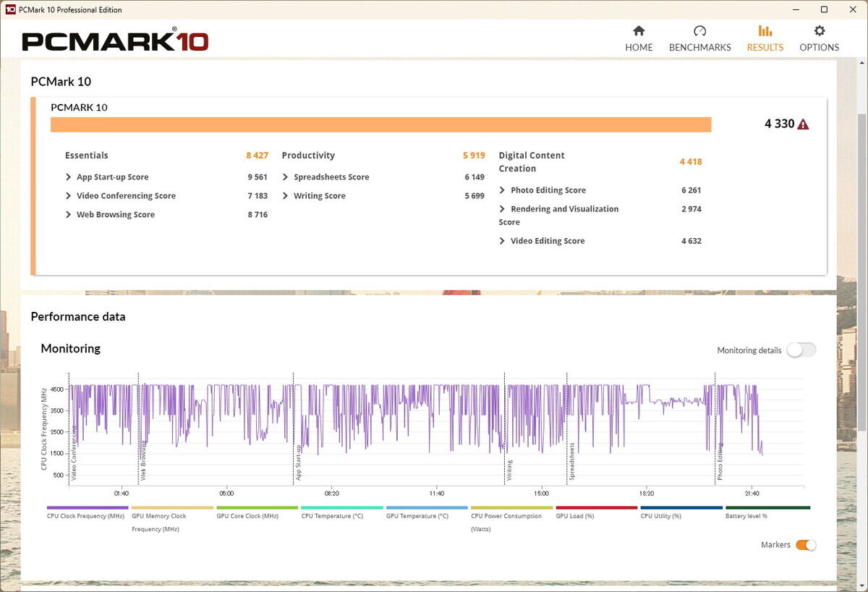Image resolution: width=868 pixels, height=592 pixels.
Task: Click the Writing chart marker
Action: 509,470
